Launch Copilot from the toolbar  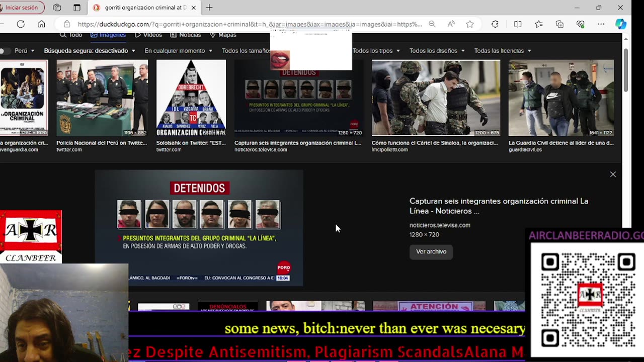(x=621, y=24)
